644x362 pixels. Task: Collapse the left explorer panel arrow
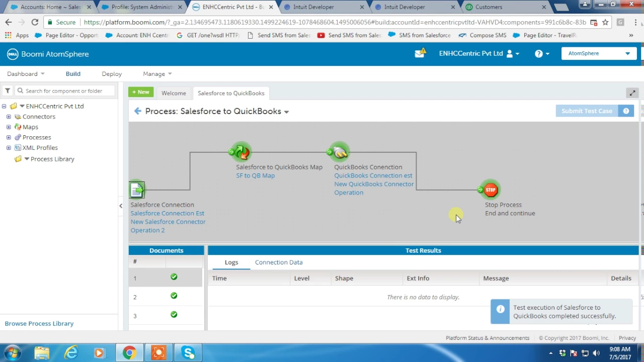pos(121,206)
